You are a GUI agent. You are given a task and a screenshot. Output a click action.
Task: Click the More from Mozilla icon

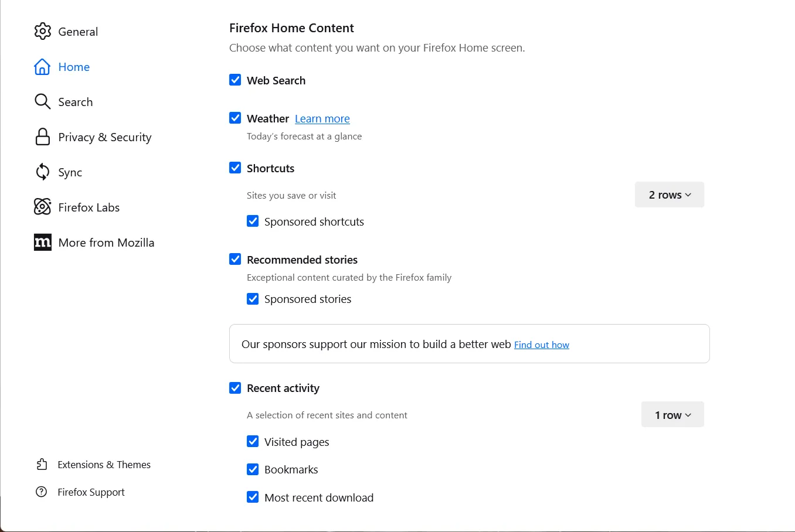(x=42, y=243)
